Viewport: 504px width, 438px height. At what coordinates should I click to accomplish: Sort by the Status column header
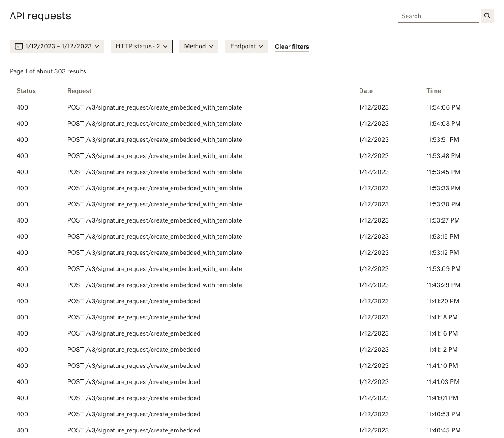(x=26, y=91)
